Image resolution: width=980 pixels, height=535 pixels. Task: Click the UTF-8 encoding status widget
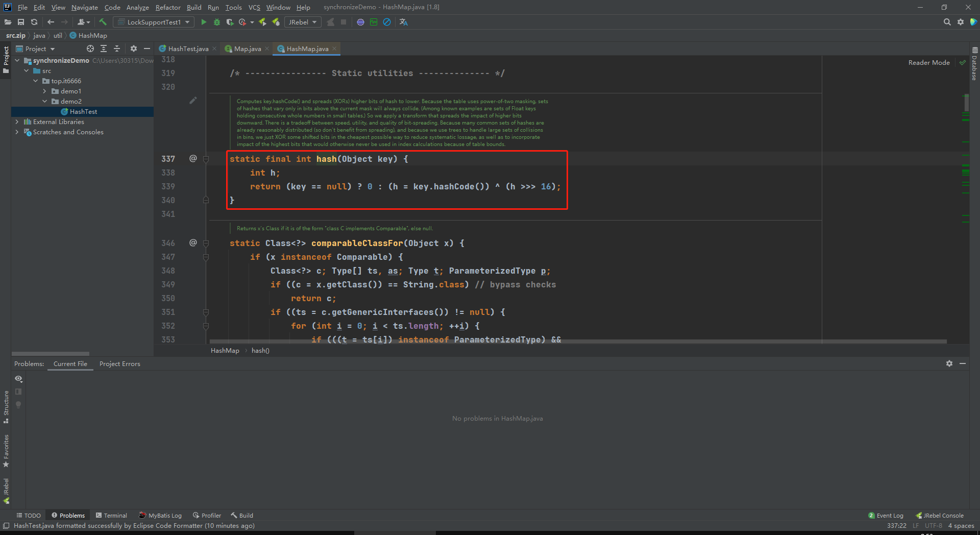(933, 525)
